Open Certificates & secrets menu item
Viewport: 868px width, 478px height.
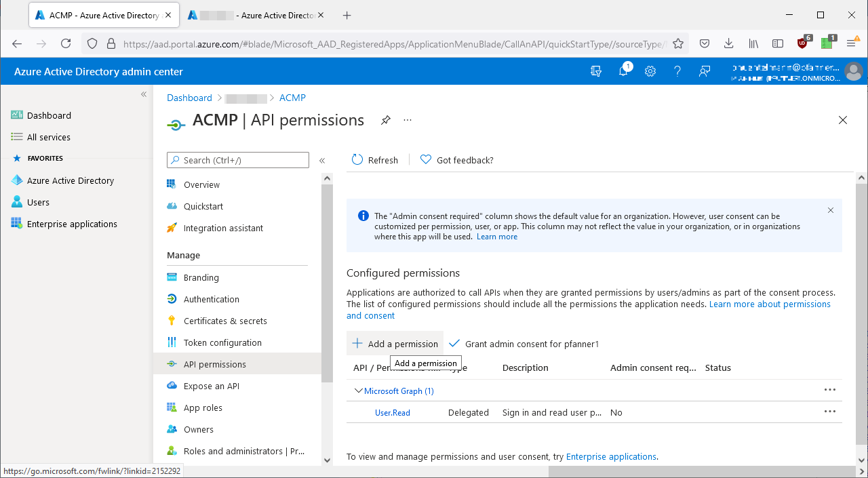tap(225, 321)
